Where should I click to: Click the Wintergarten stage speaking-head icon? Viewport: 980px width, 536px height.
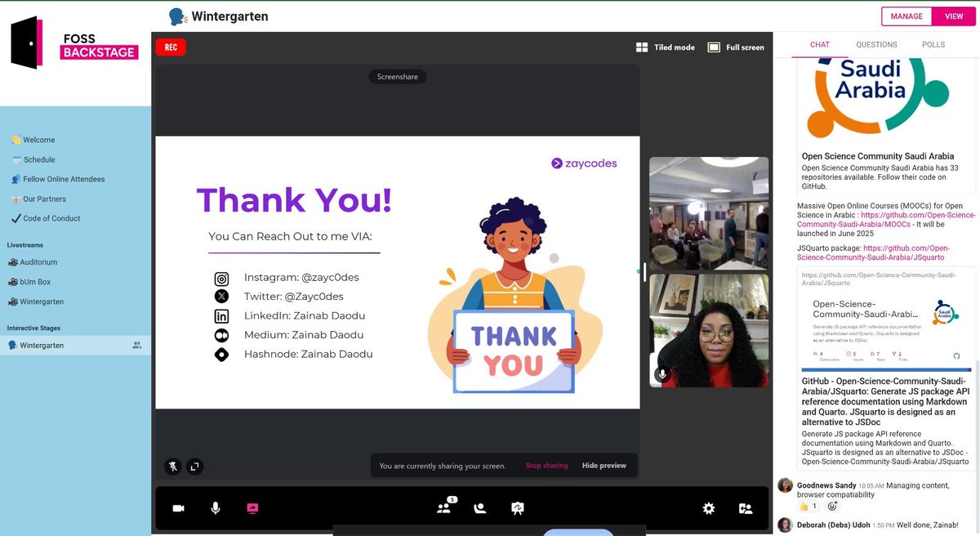(x=177, y=16)
